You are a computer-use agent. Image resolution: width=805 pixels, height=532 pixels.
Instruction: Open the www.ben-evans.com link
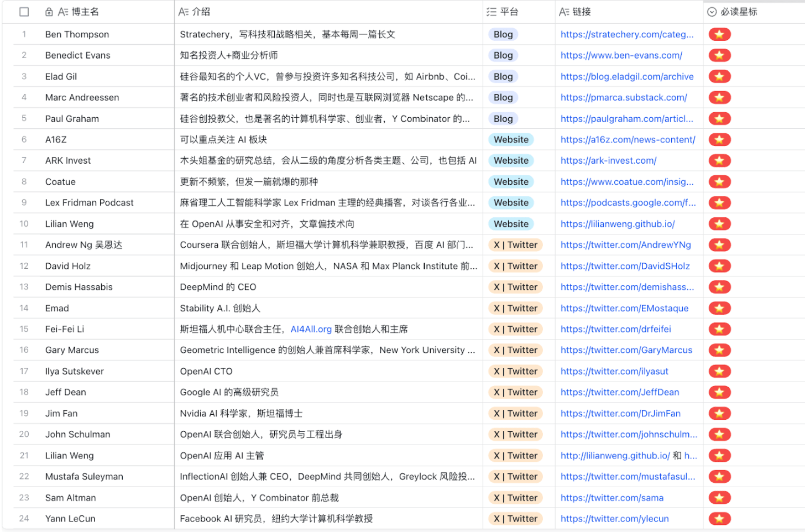(x=621, y=55)
